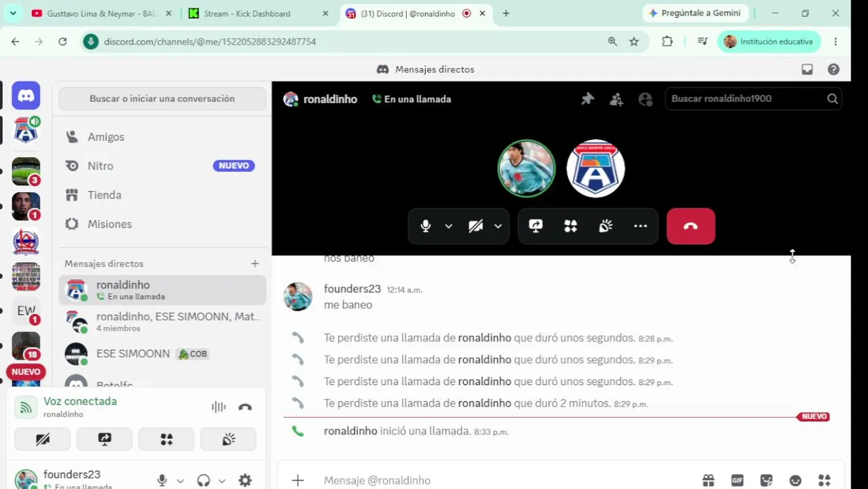The height and width of the screenshot is (489, 868).
Task: Send a gift icon in message bar
Action: pyautogui.click(x=708, y=480)
